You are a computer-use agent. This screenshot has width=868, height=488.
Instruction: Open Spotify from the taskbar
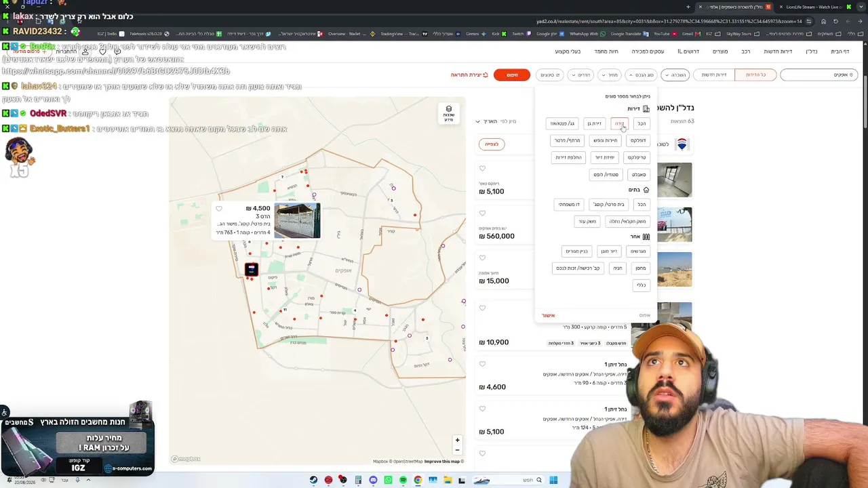(403, 481)
